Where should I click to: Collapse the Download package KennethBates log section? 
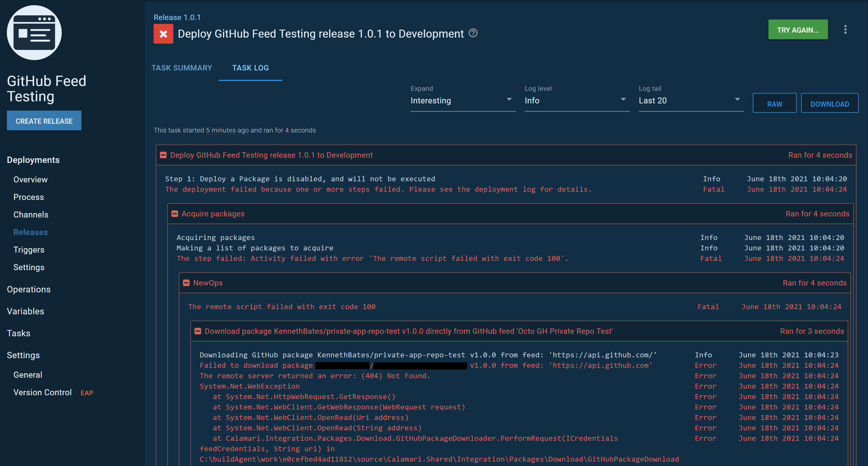pyautogui.click(x=198, y=331)
